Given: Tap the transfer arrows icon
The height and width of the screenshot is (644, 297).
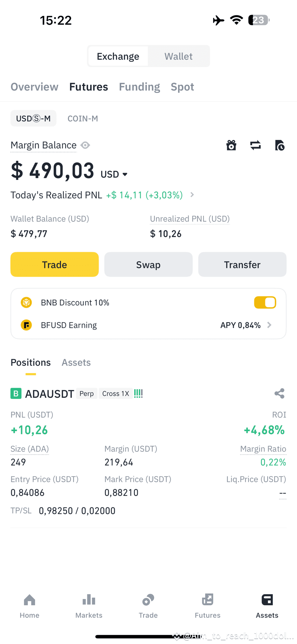Looking at the screenshot, I should pos(255,145).
